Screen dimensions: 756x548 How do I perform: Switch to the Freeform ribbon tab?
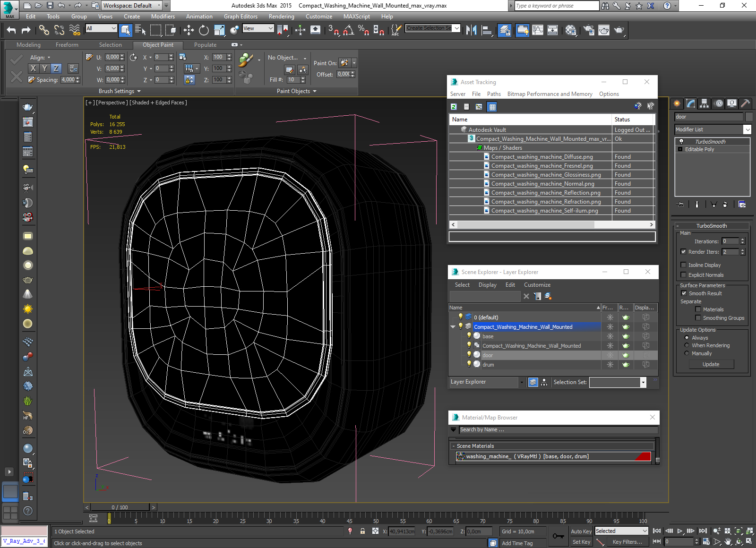point(67,45)
